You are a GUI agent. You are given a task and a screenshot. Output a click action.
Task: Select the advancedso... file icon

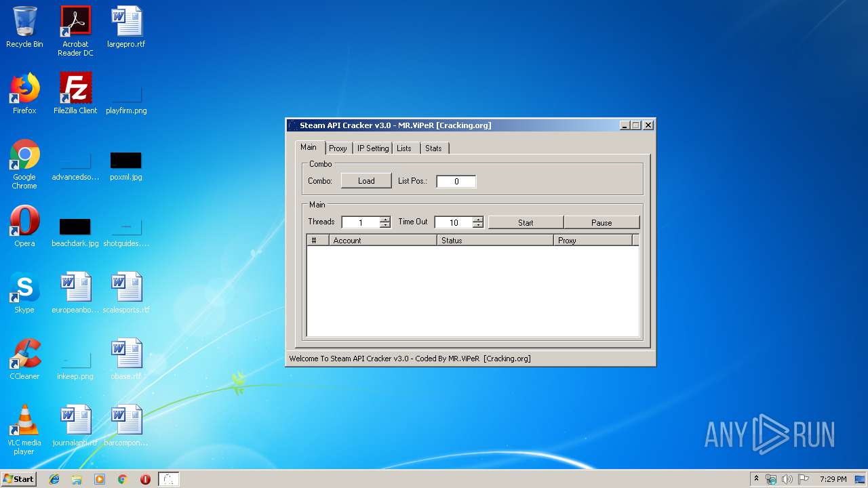[x=75, y=165]
